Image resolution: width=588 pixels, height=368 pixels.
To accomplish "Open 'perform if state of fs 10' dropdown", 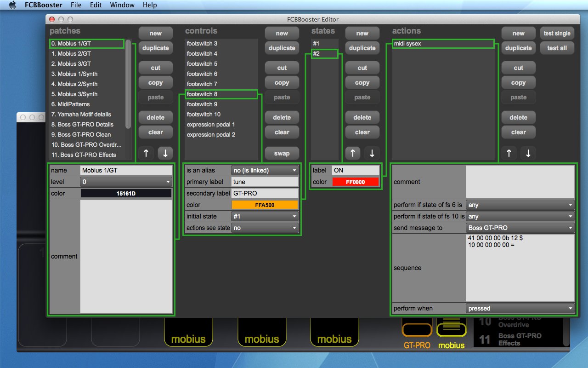I will tap(520, 216).
